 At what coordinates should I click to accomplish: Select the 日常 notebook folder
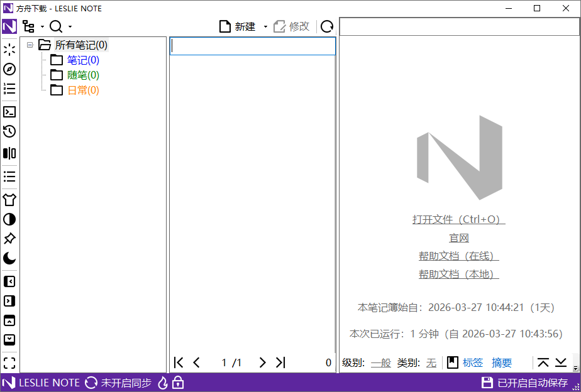pos(82,90)
